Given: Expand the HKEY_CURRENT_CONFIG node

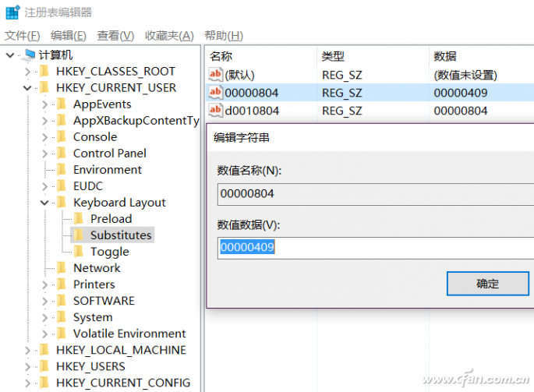Looking at the screenshot, I should click(27, 383).
